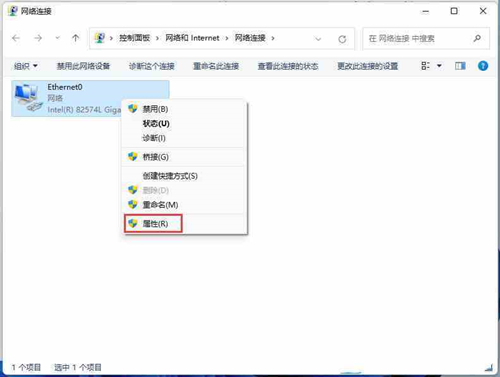This screenshot has height=377, width=500.
Task: Click the shield icon beside 属性(R)
Action: 133,223
